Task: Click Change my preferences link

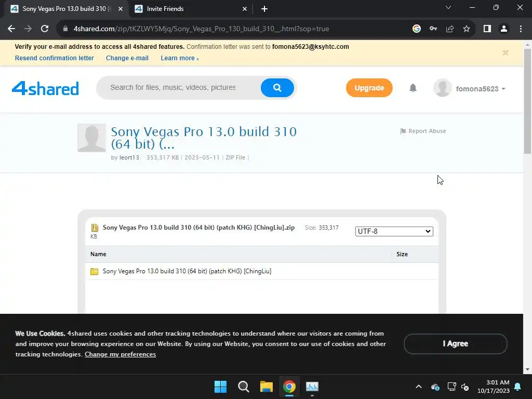Action: (x=121, y=354)
